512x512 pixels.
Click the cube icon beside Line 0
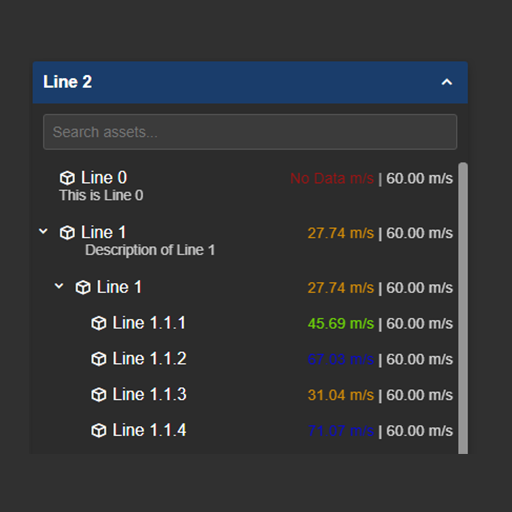click(67, 178)
